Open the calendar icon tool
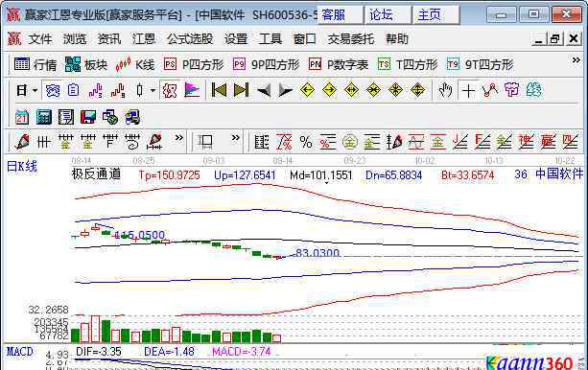588x370 pixels. tap(21, 117)
